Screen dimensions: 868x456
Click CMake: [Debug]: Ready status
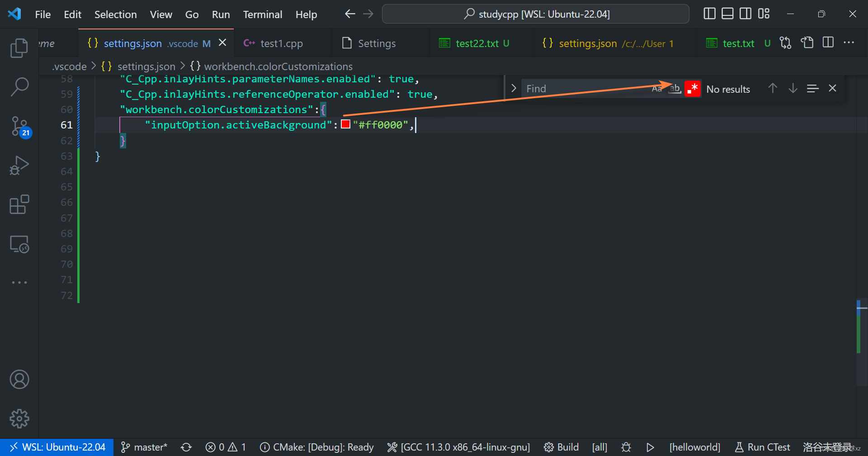(x=317, y=447)
